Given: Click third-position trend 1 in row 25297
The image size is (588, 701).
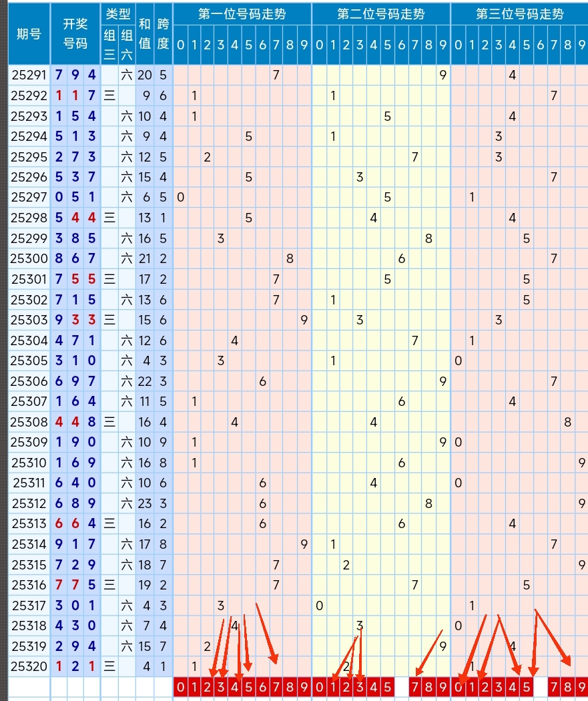Looking at the screenshot, I should coord(472,197).
